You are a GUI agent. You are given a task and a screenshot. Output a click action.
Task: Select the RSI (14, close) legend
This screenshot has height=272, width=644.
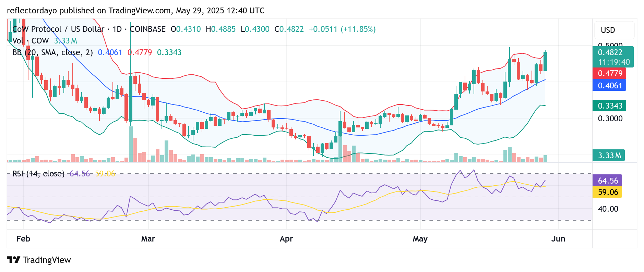click(38, 174)
